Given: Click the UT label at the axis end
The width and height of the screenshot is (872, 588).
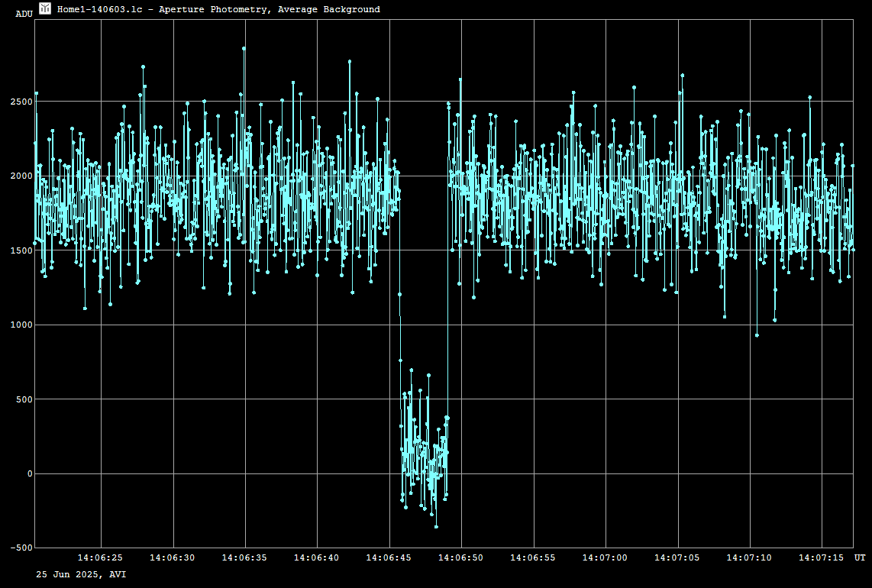Looking at the screenshot, I should [860, 557].
